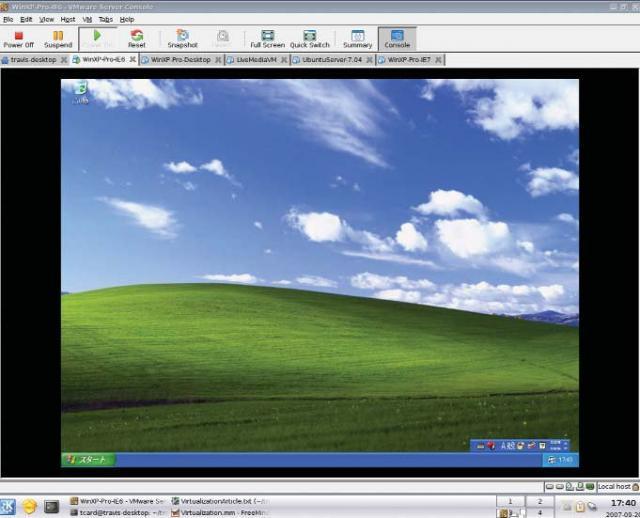Click the XP system tray network icon
640x518 pixels.
(x=551, y=460)
